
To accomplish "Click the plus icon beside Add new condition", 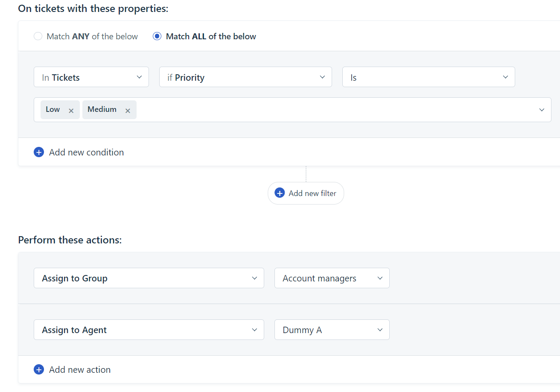I will (39, 152).
